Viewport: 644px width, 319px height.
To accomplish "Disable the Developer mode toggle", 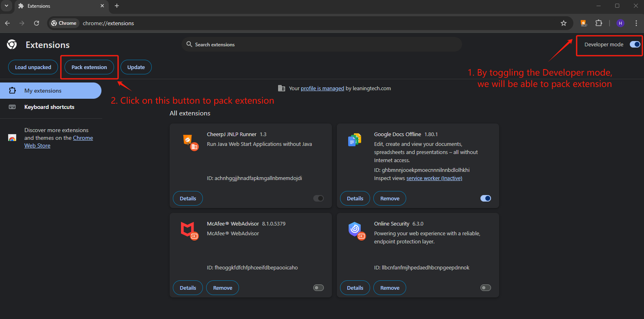I will pyautogui.click(x=635, y=44).
